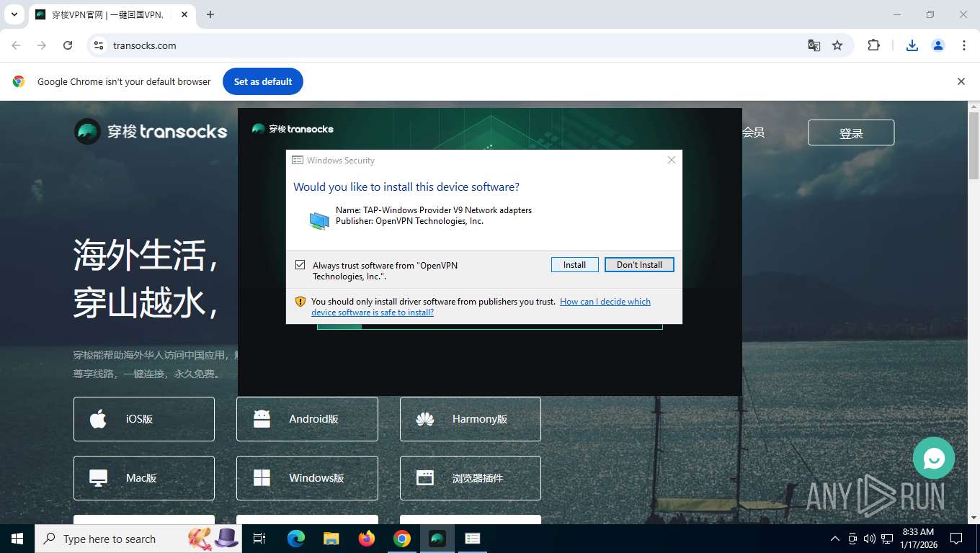
Task: Switch to Windows Security taskbar item
Action: (473, 539)
